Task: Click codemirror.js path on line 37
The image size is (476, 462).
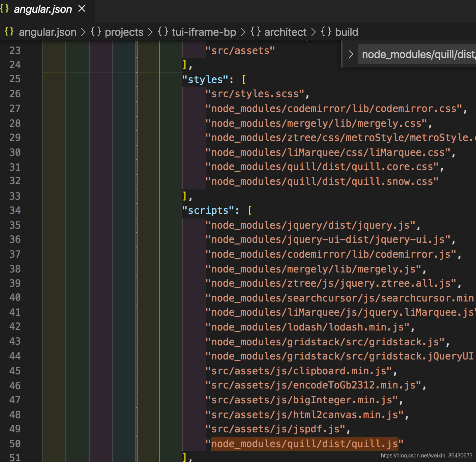Action: (x=331, y=254)
